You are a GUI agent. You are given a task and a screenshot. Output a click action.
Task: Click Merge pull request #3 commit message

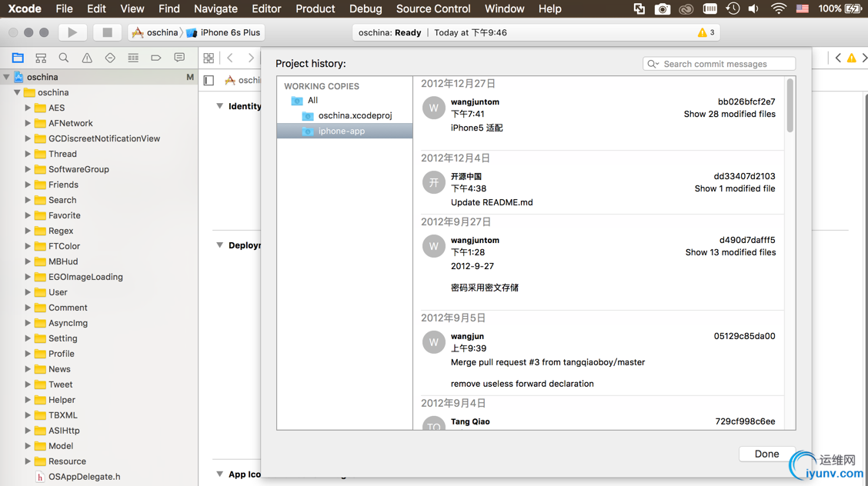click(547, 362)
